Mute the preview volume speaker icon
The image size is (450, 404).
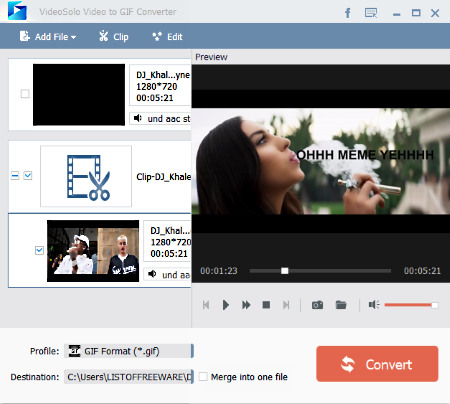[374, 304]
